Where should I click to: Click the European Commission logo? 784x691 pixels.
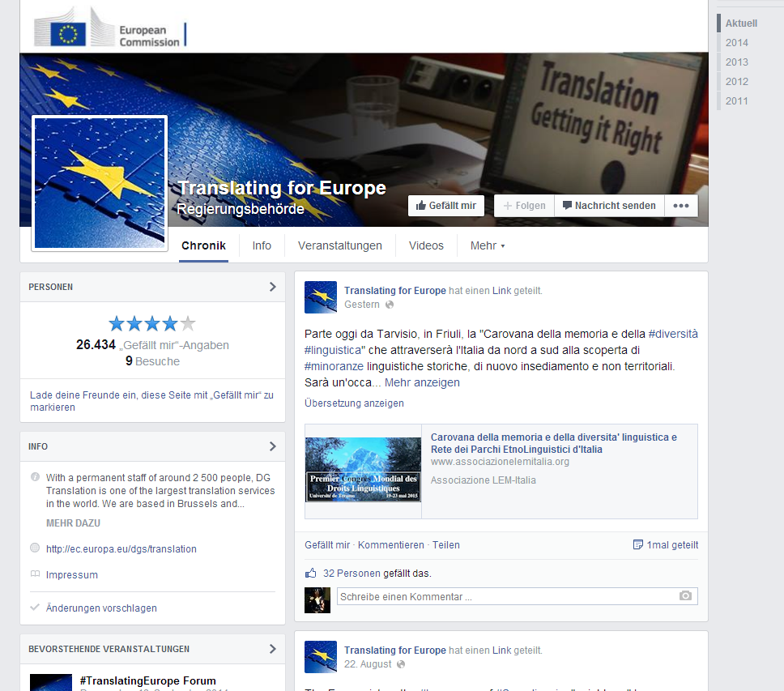pos(110,28)
